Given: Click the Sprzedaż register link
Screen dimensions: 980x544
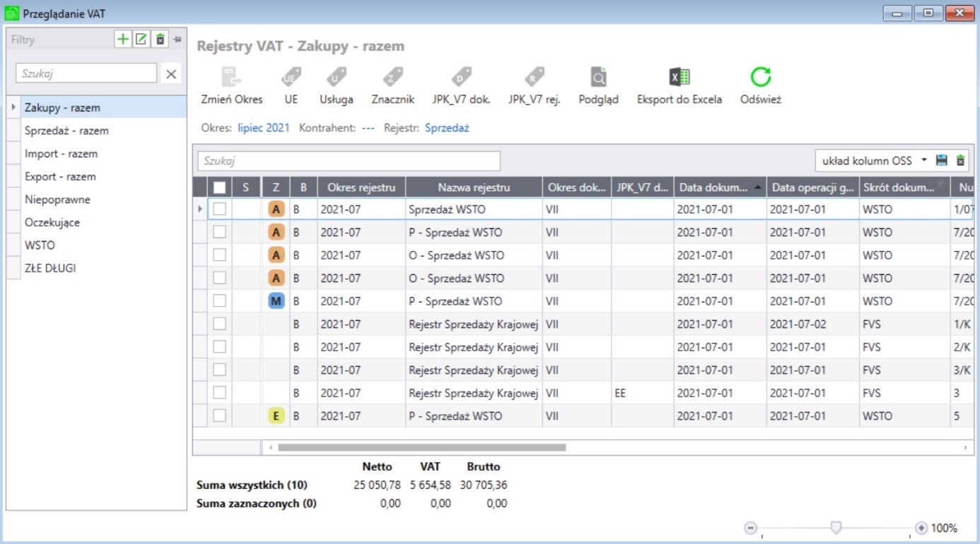Looking at the screenshot, I should coord(447,128).
